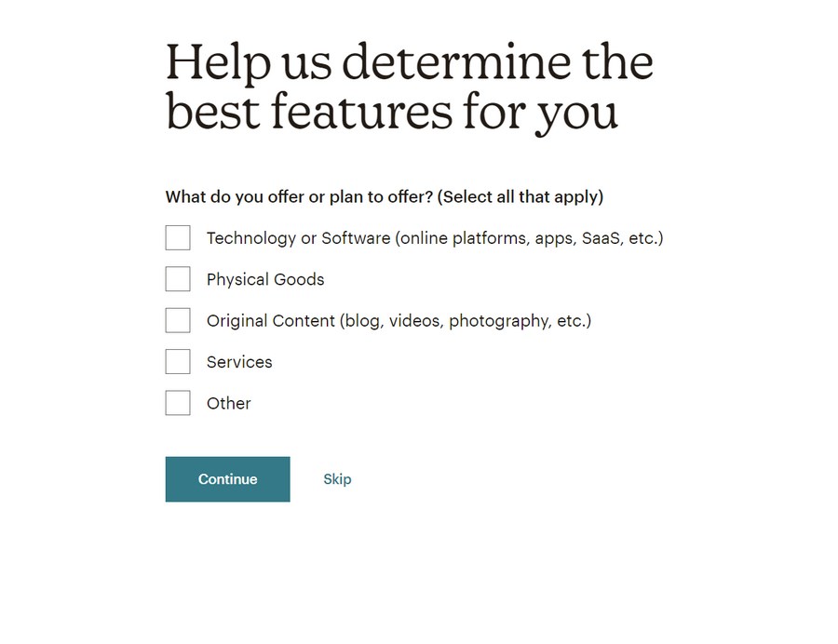Click the "(Select all that apply)" hint
The height and width of the screenshot is (644, 838).
click(520, 197)
